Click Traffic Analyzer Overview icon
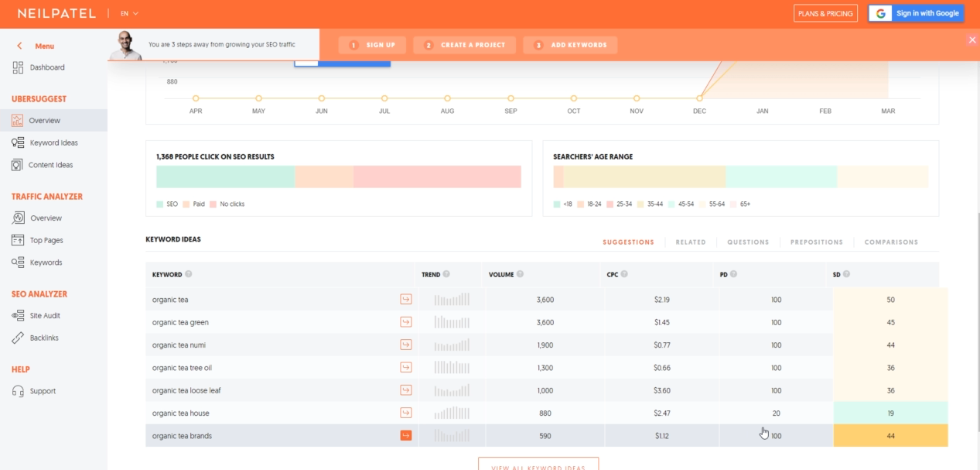The image size is (980, 470). coord(18,218)
